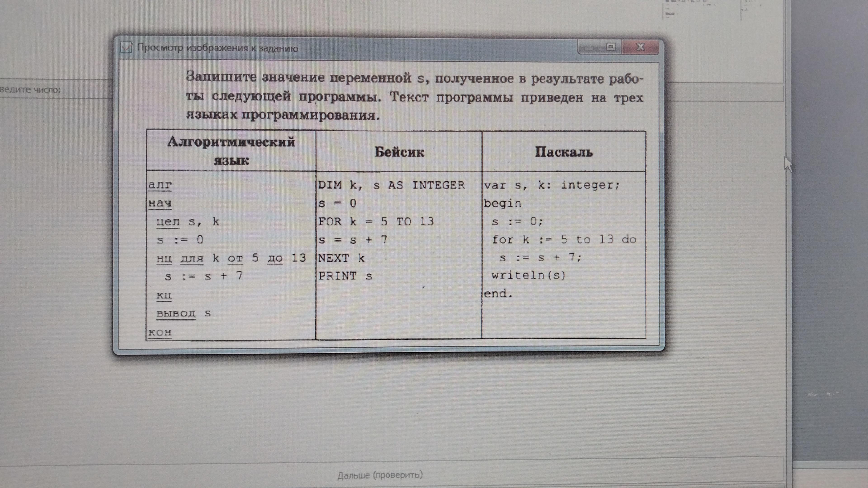Screen dimensions: 868x488
Task: Click the Бейсик column header
Action: click(399, 152)
